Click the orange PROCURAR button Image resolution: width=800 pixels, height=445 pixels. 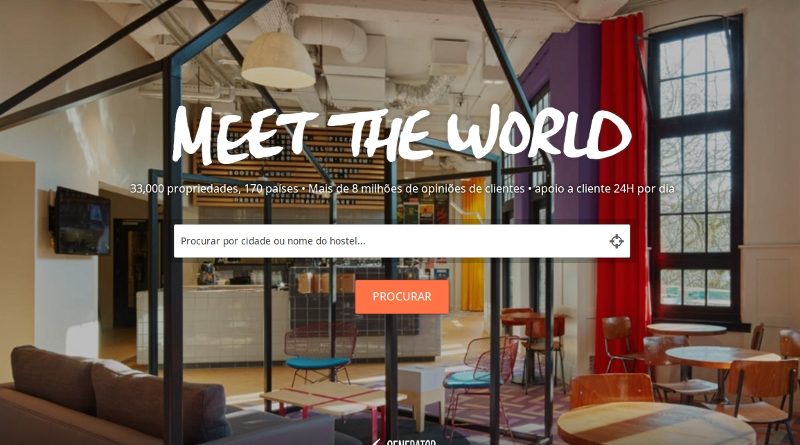[x=402, y=296]
